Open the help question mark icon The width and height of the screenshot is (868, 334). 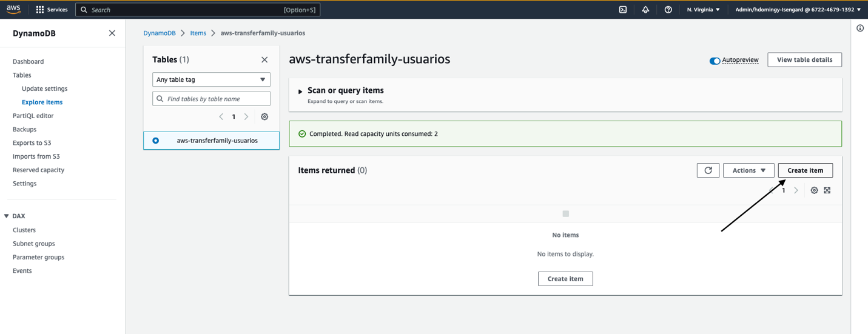coord(668,10)
